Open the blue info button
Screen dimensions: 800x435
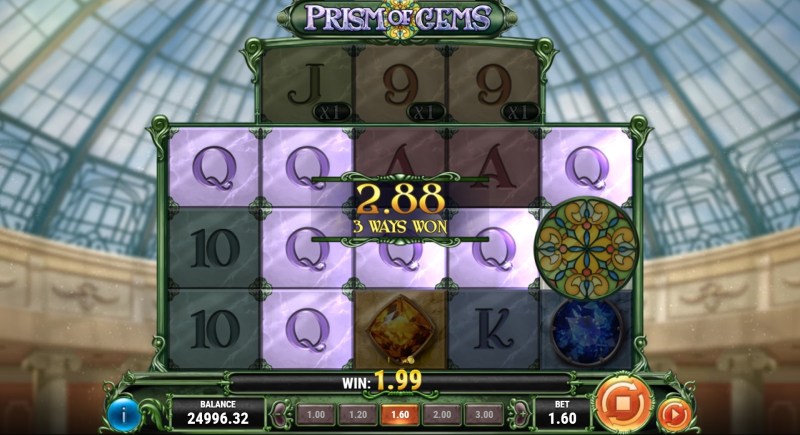[x=123, y=414]
